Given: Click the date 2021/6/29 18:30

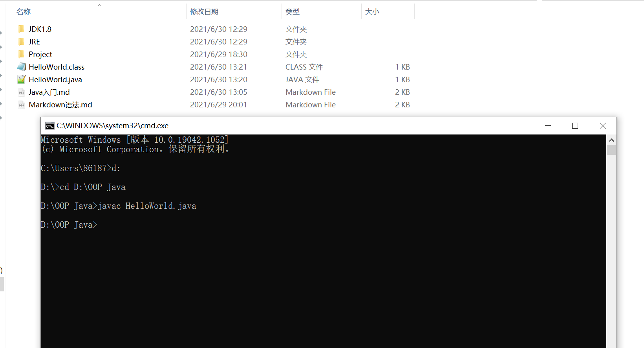Looking at the screenshot, I should pos(219,54).
